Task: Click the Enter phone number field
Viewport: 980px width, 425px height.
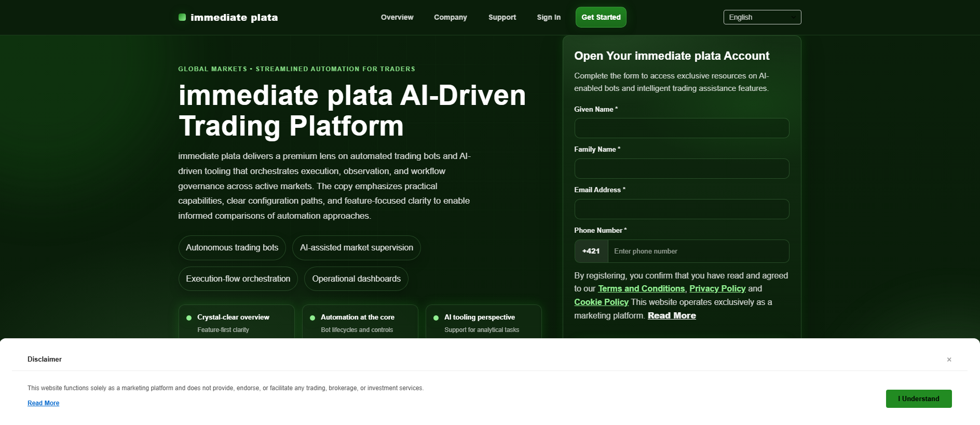Action: pyautogui.click(x=698, y=251)
